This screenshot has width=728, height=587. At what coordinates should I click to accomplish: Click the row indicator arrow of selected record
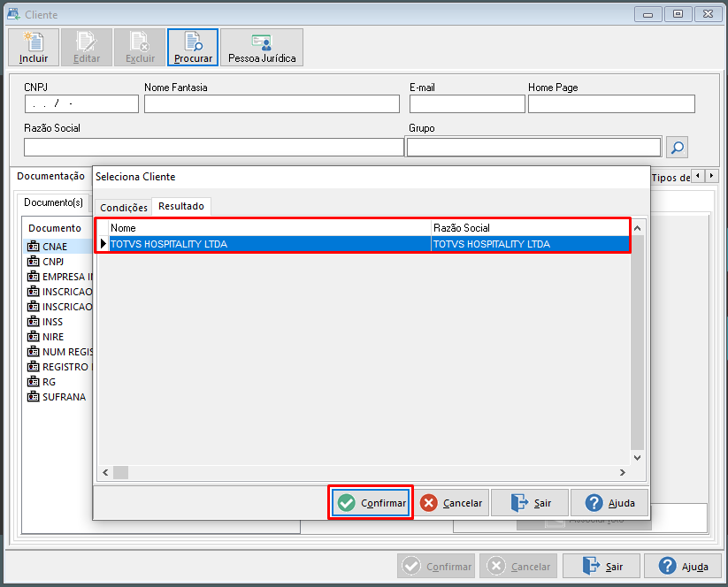103,244
